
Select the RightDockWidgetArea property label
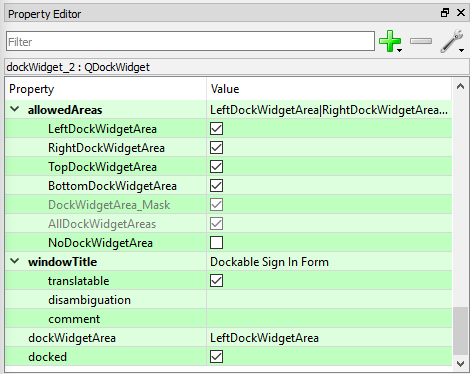click(106, 148)
